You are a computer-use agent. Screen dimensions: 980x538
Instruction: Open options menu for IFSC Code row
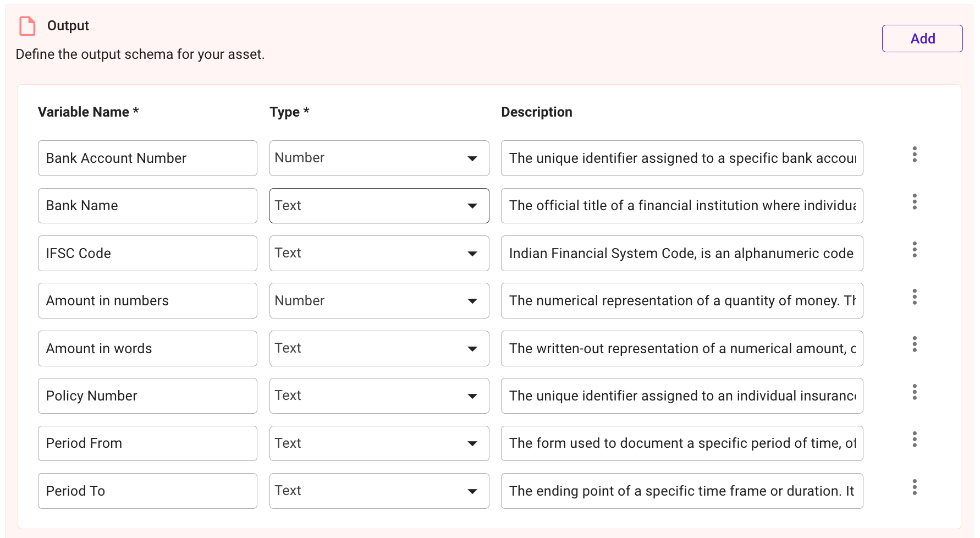click(x=915, y=250)
